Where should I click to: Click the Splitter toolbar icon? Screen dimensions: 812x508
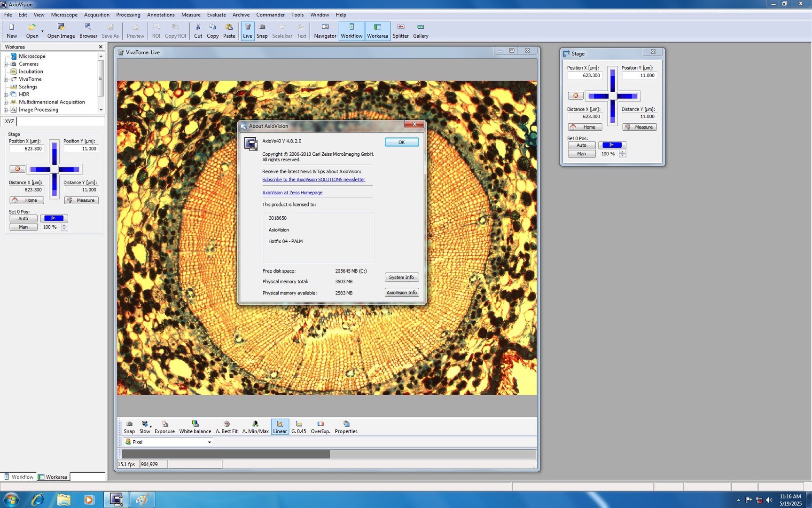(400, 31)
